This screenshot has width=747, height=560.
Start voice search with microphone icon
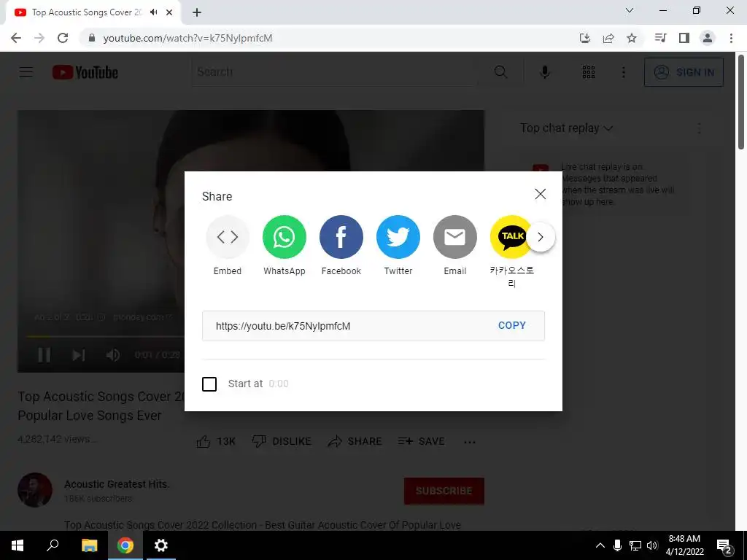tap(544, 72)
